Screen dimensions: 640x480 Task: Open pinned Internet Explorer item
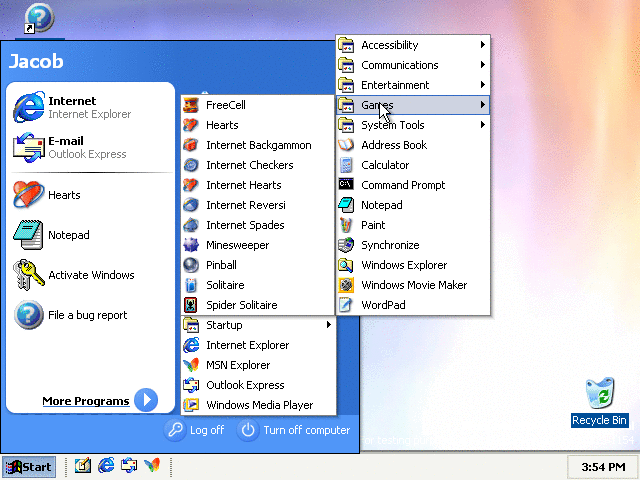[91, 107]
